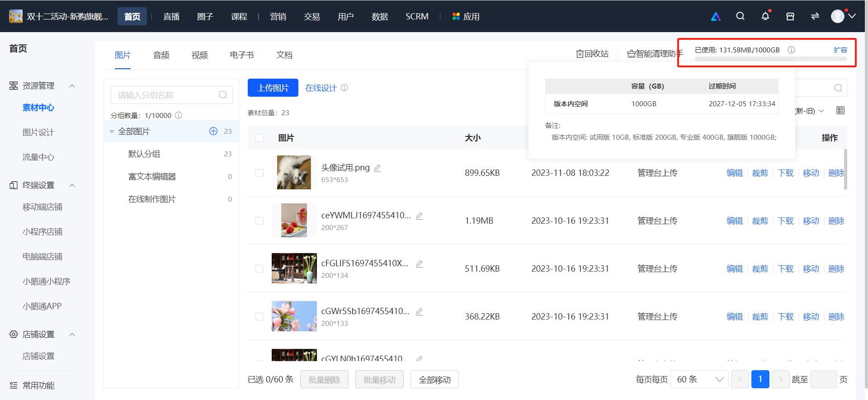
Task: Check the ceYWMLJ1697455410 image row
Action: [x=259, y=221]
